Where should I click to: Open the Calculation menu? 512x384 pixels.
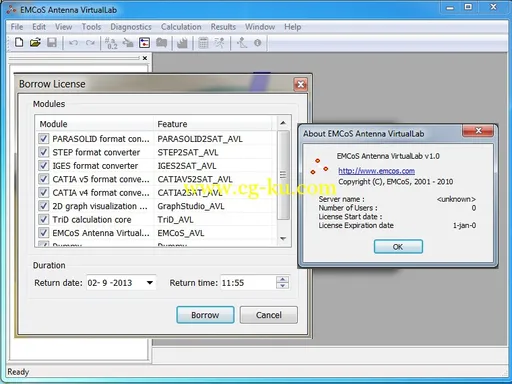coord(181,27)
